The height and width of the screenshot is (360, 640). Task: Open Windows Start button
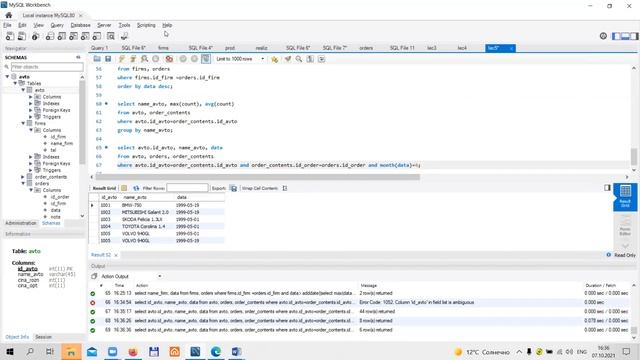[x=10, y=351]
